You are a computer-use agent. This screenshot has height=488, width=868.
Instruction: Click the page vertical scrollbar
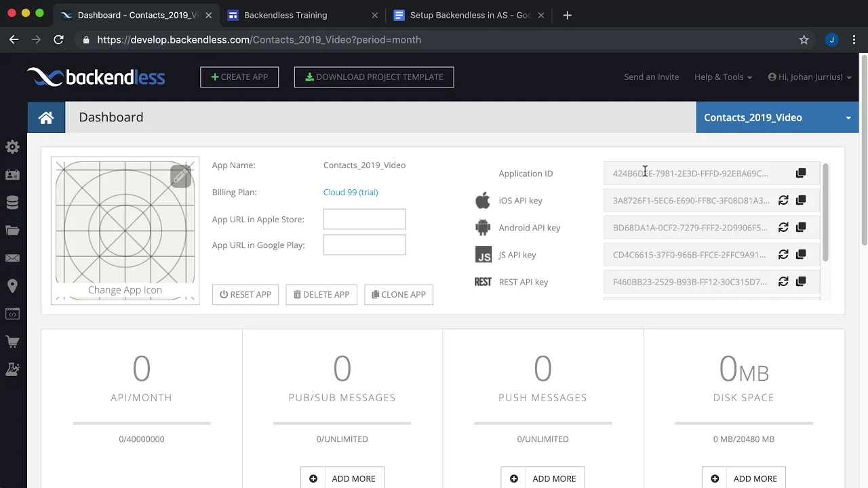coord(864,150)
